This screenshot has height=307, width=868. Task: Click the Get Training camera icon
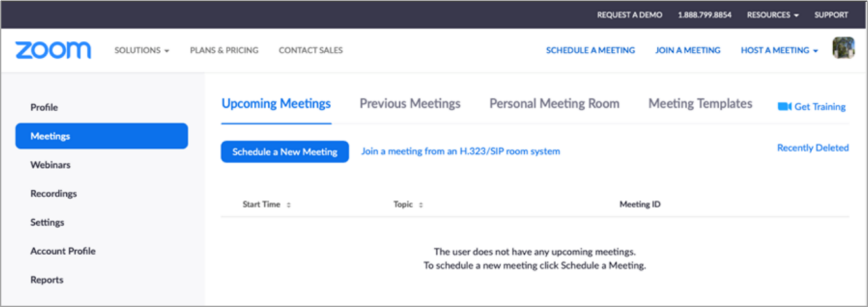784,106
